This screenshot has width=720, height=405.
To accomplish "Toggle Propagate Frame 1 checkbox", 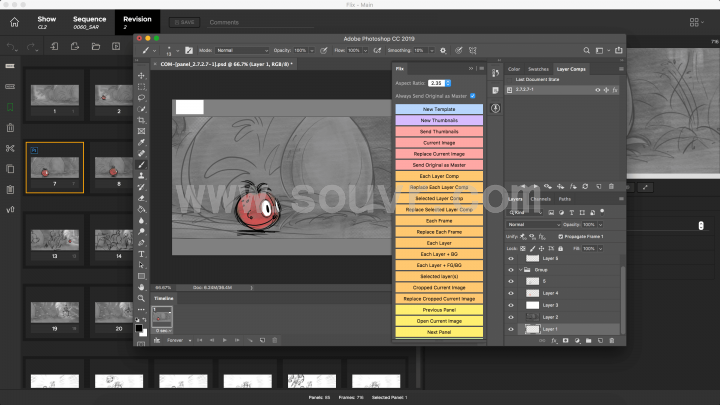I will 560,236.
